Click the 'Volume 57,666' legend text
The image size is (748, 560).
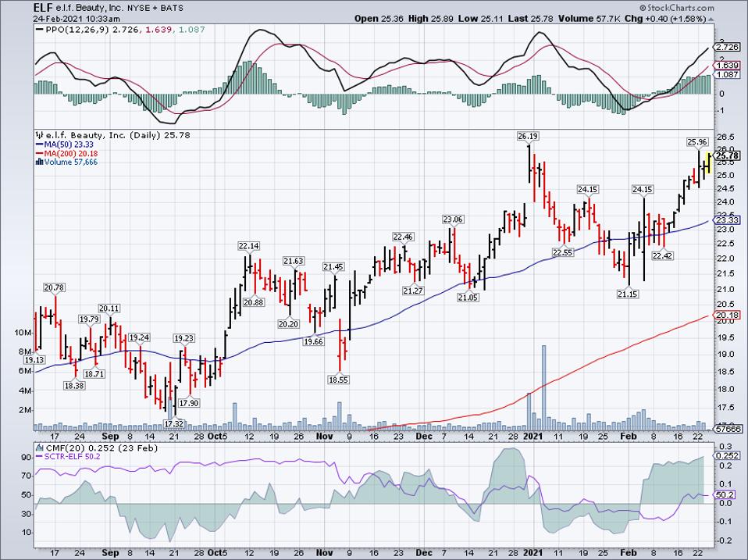point(70,162)
